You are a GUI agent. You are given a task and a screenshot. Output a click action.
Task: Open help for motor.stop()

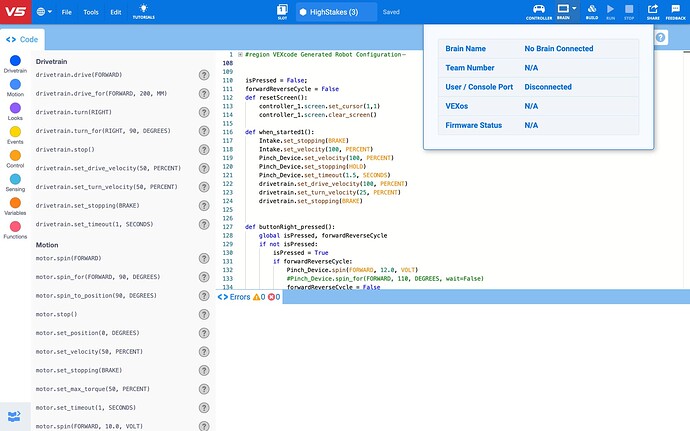coord(204,314)
